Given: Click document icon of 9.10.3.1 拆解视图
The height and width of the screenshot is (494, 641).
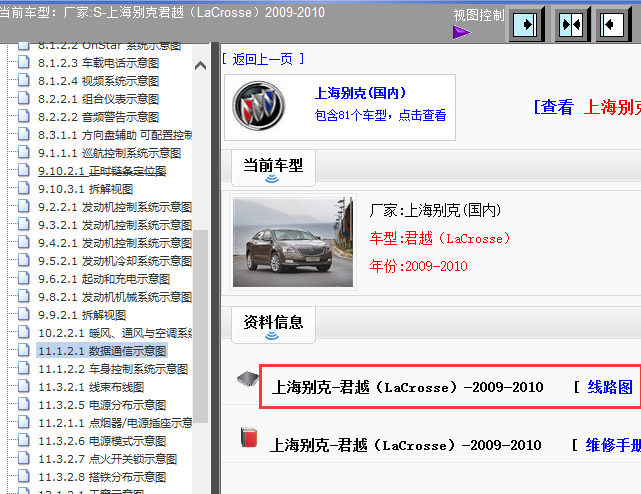Looking at the screenshot, I should (x=24, y=187).
